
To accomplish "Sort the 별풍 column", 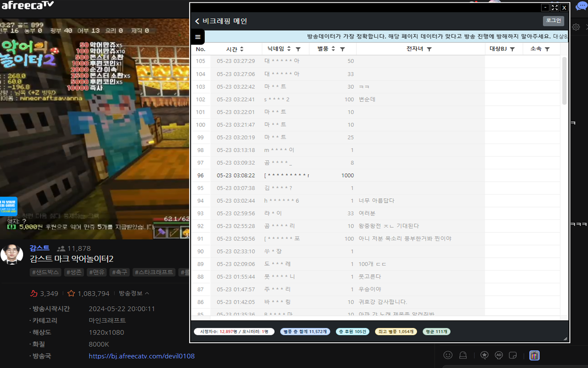I will coord(333,49).
